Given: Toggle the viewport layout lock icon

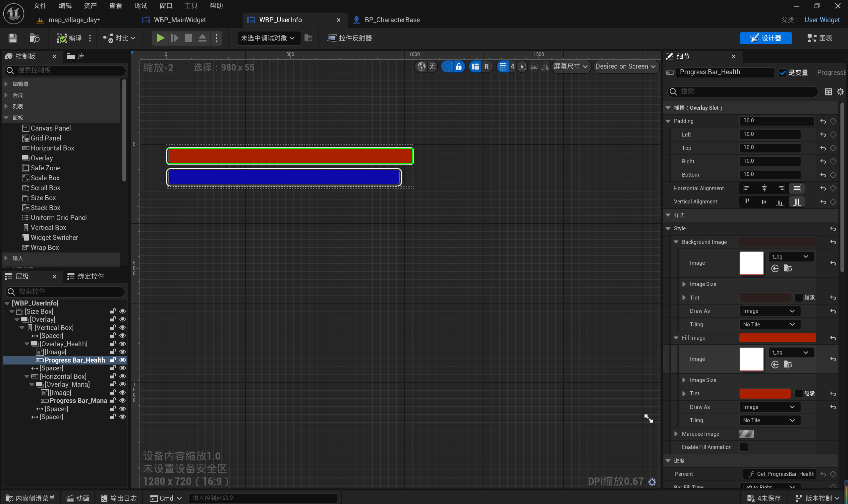Looking at the screenshot, I should [459, 66].
